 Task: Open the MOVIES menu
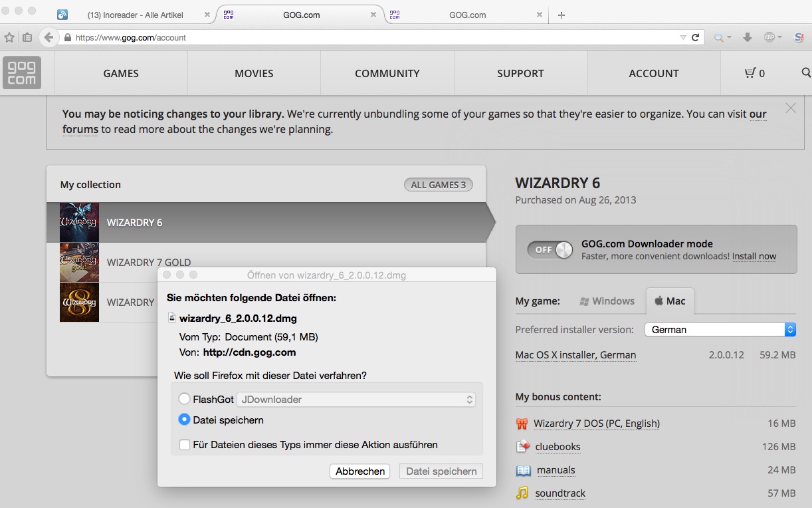pos(254,73)
